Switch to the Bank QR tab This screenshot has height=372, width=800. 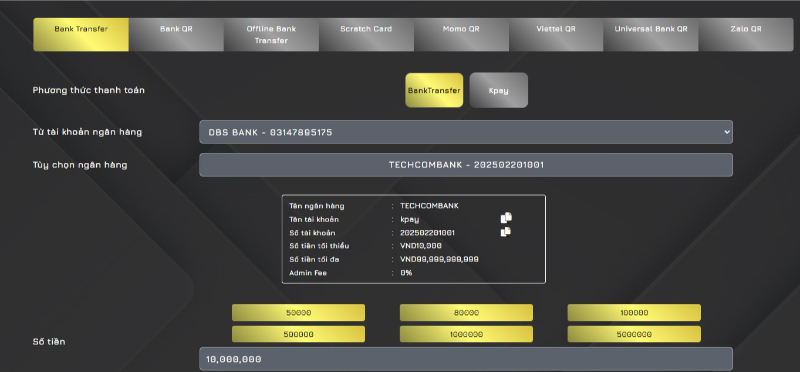click(176, 35)
